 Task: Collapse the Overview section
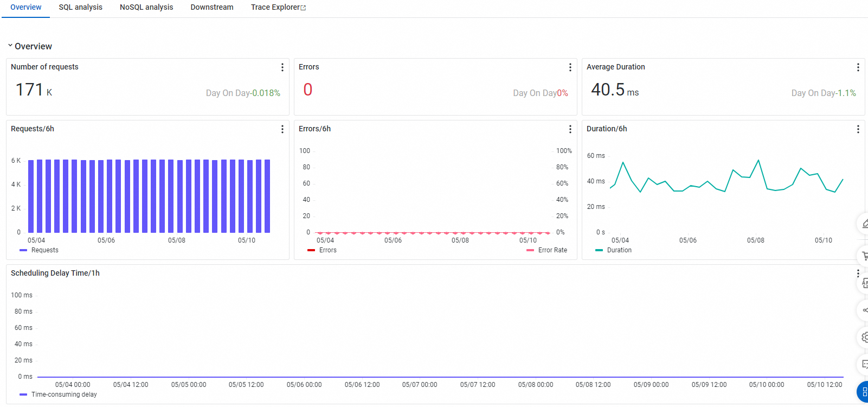(x=10, y=46)
